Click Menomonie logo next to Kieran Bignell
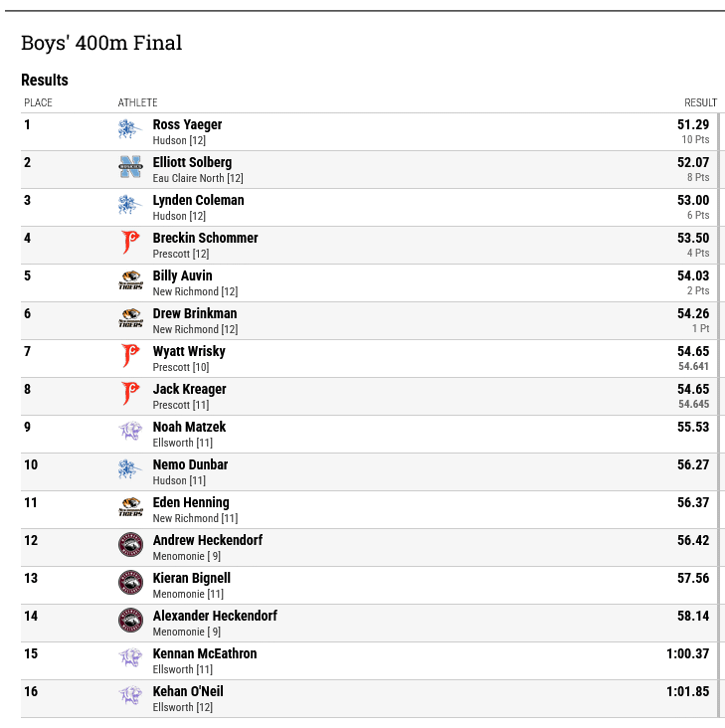This screenshot has width=725, height=728. 130,582
